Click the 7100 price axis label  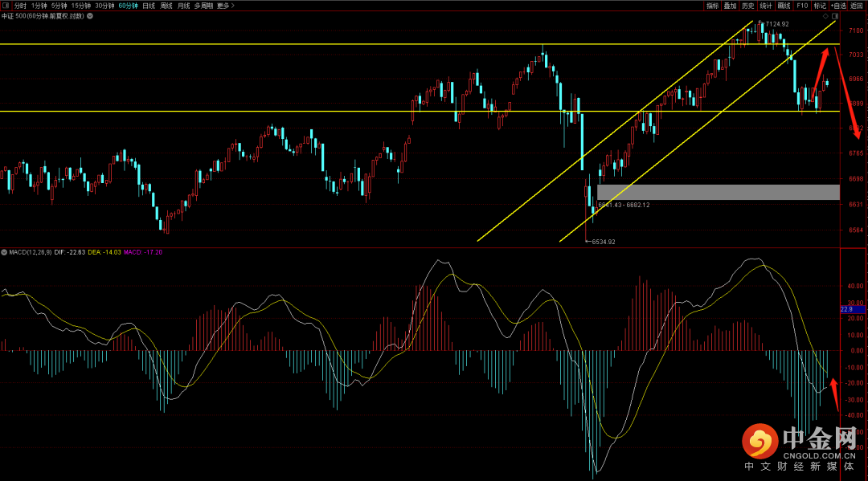(x=856, y=31)
